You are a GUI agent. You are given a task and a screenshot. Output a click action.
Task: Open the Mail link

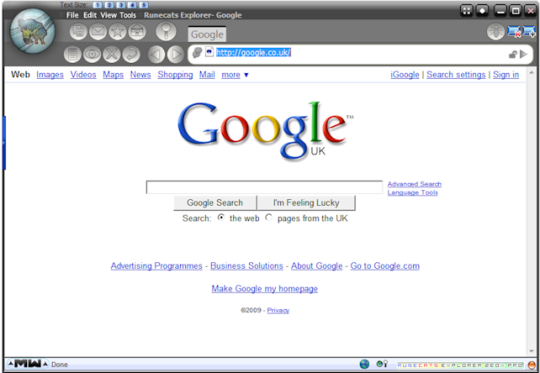207,75
